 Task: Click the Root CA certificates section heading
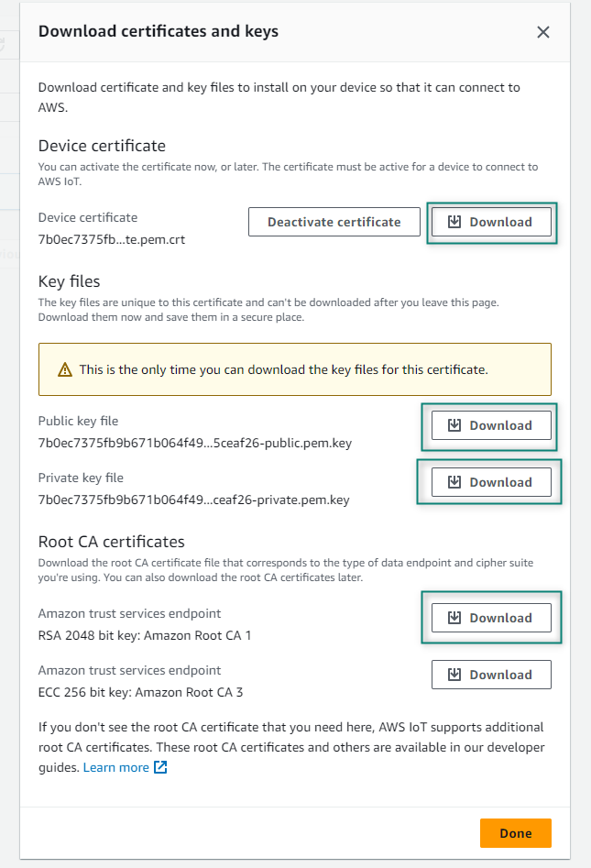point(111,541)
